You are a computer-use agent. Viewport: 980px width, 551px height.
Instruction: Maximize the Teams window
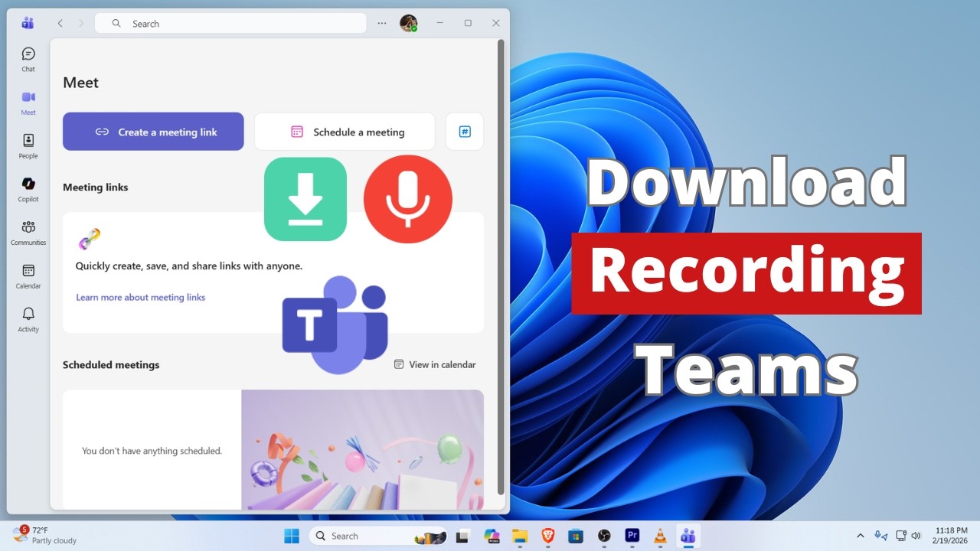(468, 23)
